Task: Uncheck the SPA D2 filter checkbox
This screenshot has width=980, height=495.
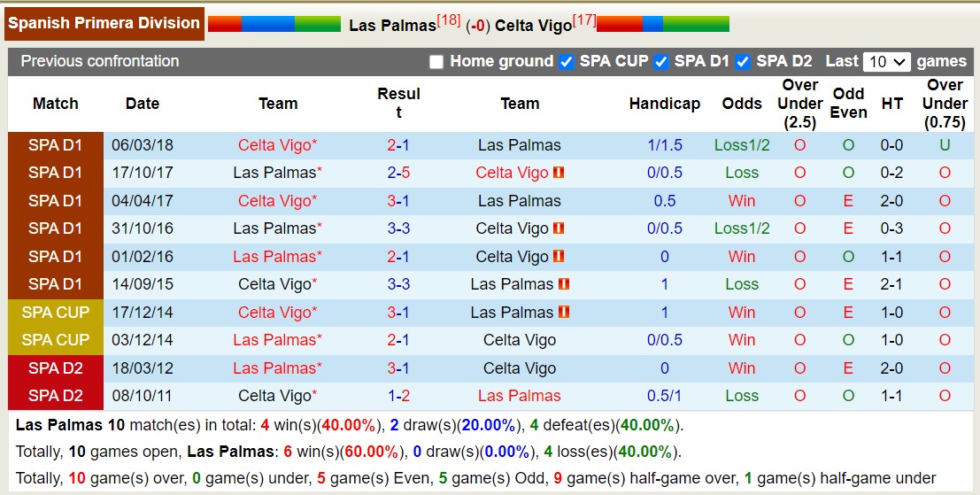Action: [744, 62]
